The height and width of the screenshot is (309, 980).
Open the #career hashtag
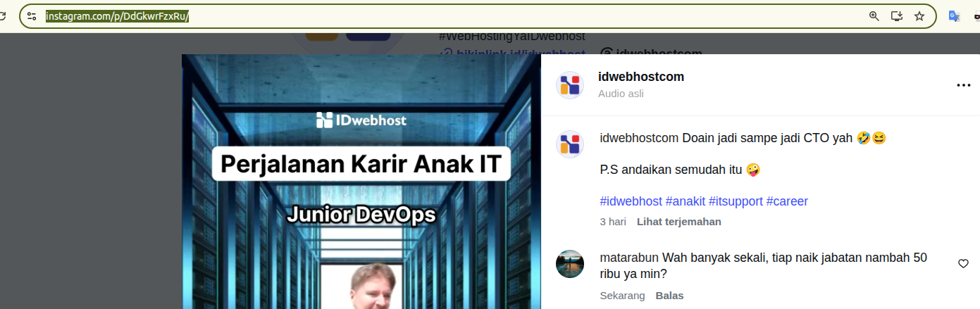tap(787, 201)
